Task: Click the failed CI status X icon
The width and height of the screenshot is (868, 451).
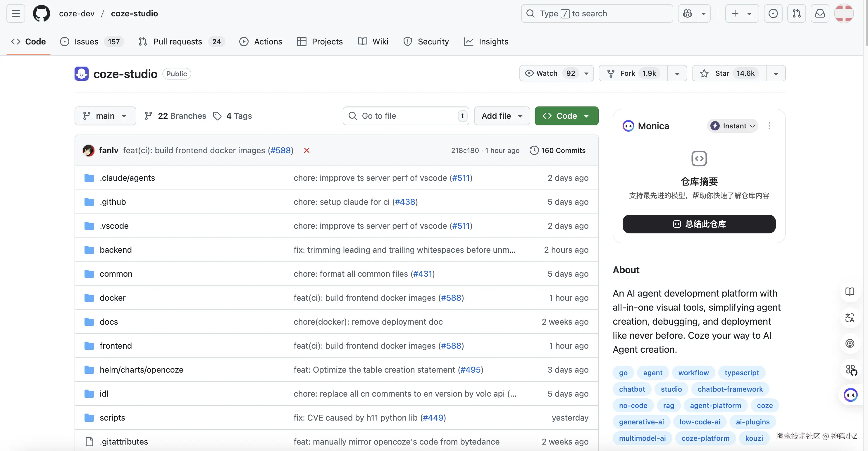Action: 306,150
